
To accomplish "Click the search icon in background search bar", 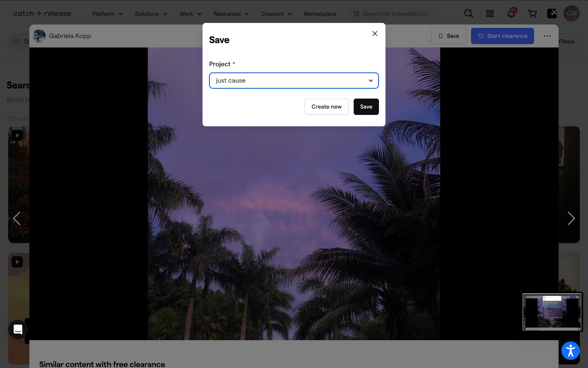I will (16, 42).
